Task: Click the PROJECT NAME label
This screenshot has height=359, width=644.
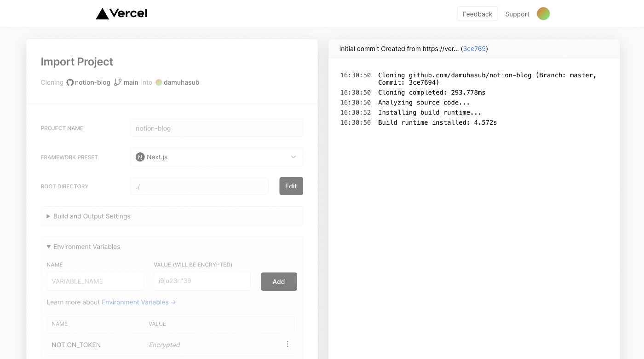Action: 62,128
